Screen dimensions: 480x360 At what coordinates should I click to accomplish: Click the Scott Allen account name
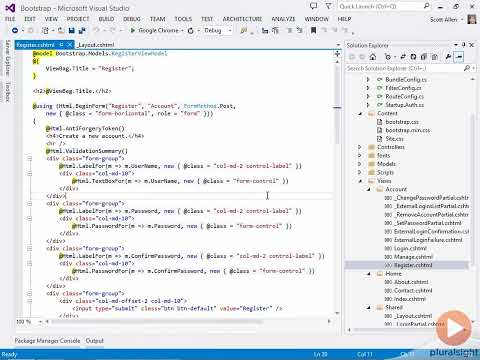(x=444, y=20)
